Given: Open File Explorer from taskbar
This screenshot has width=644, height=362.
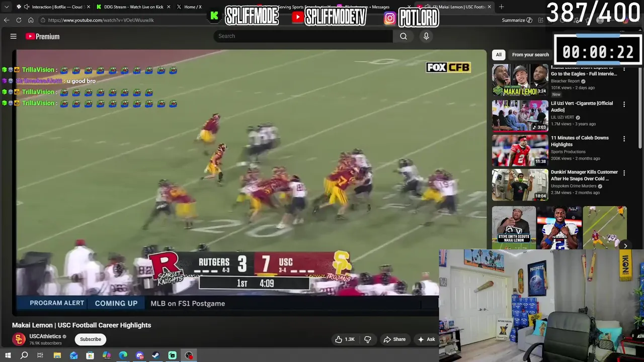Looking at the screenshot, I should (x=57, y=355).
